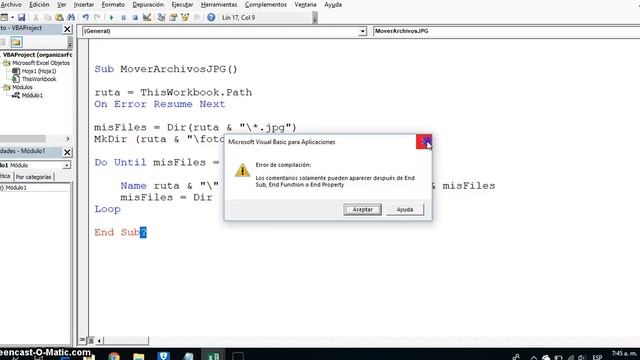Close the VBAProject explorer panel
640x360 pixels.
click(67, 29)
